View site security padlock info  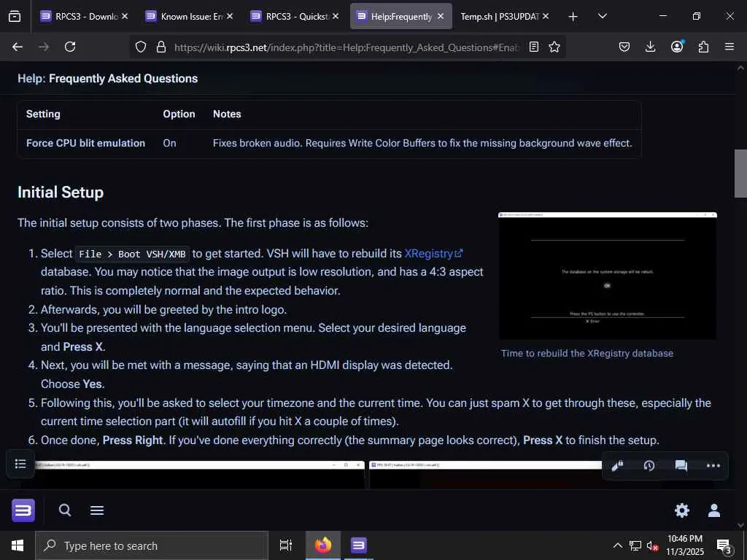[161, 47]
